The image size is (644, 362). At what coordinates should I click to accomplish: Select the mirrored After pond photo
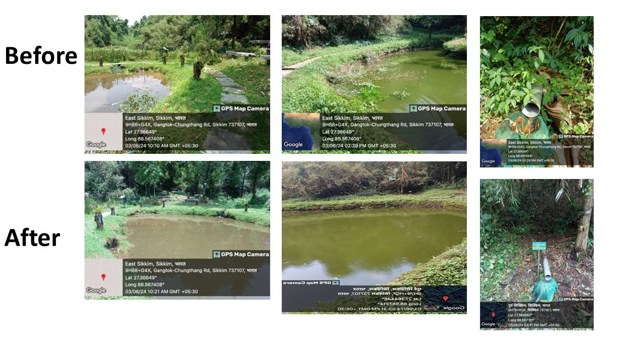click(374, 237)
